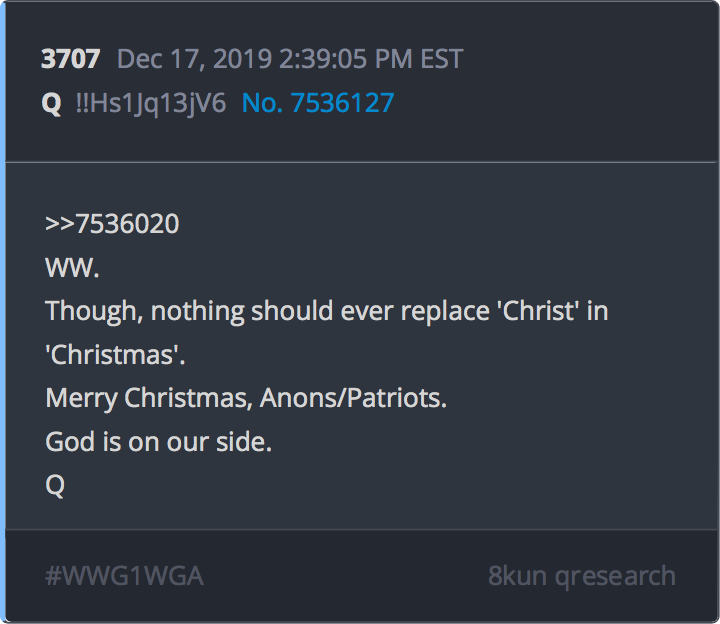Click the '2:39:05 PM EST' time text

pyautogui.click(x=371, y=59)
